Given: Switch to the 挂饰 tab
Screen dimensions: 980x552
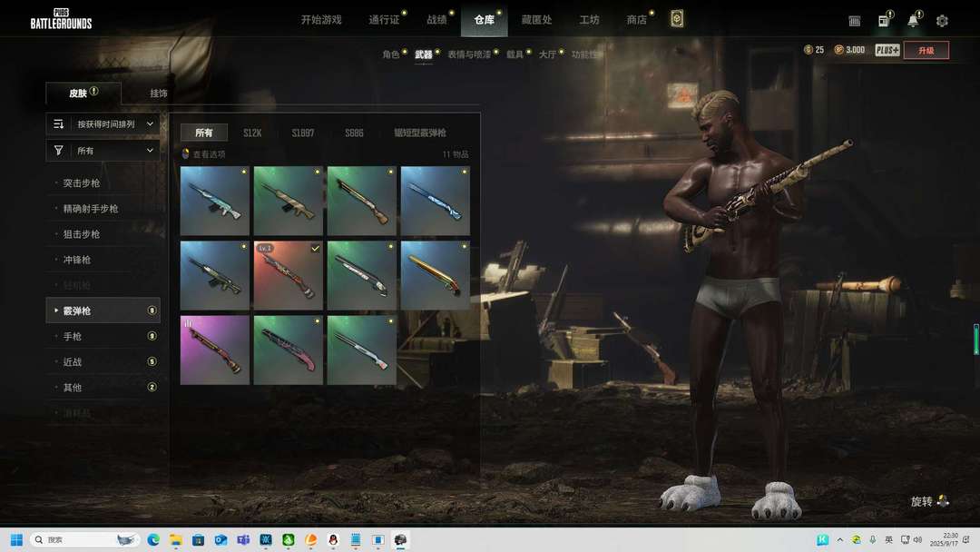Looking at the screenshot, I should click(x=158, y=94).
